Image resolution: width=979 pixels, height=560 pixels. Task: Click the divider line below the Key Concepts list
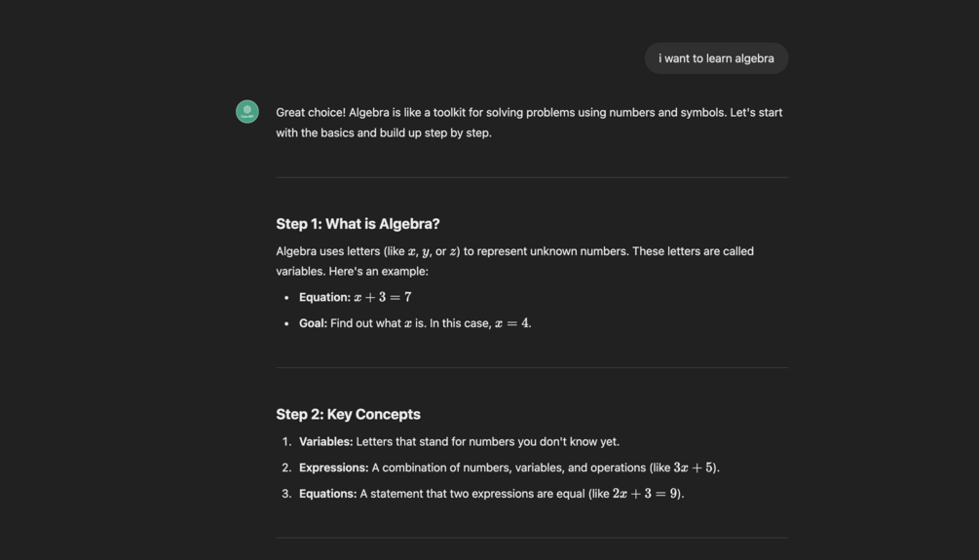pos(532,538)
